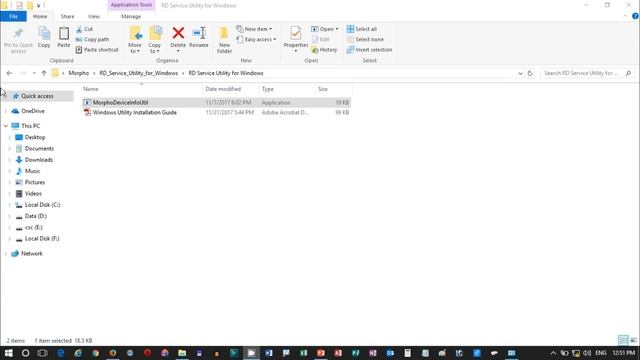Click Select all

coord(362,29)
